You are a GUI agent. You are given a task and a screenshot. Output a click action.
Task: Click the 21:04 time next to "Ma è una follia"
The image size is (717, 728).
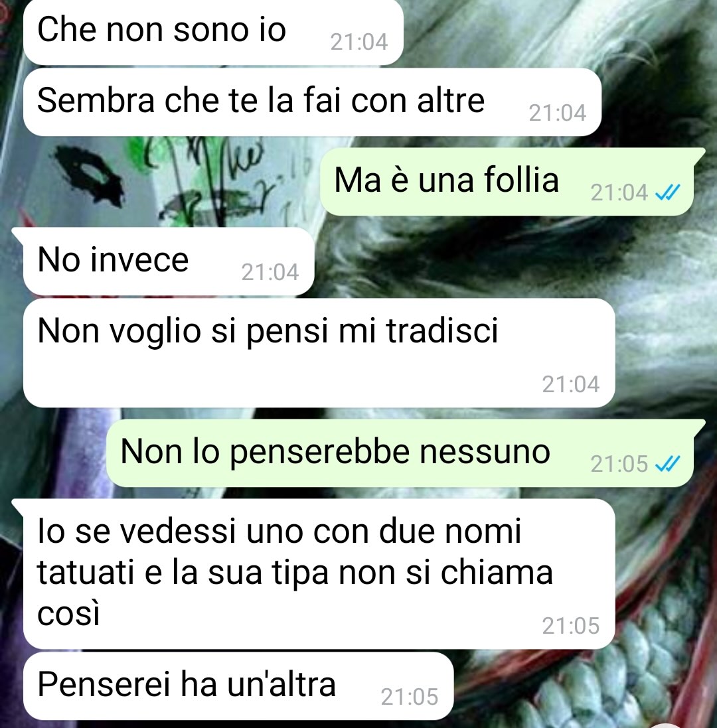(x=619, y=192)
